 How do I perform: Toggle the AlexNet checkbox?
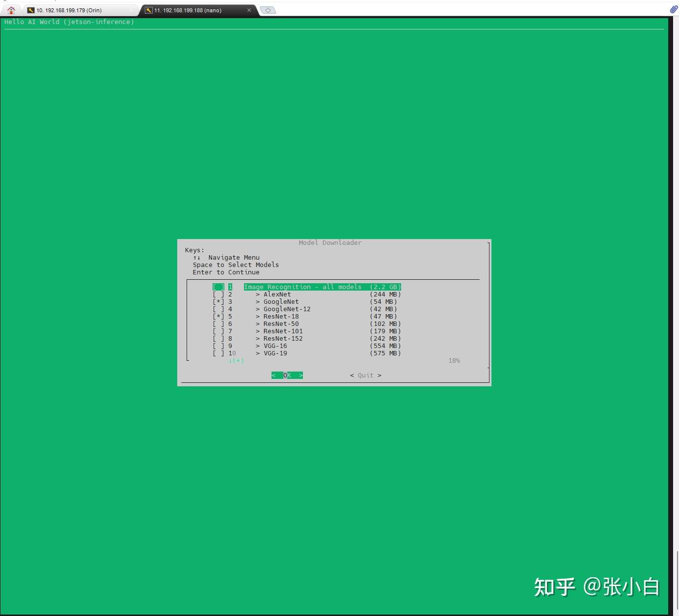[x=218, y=295]
